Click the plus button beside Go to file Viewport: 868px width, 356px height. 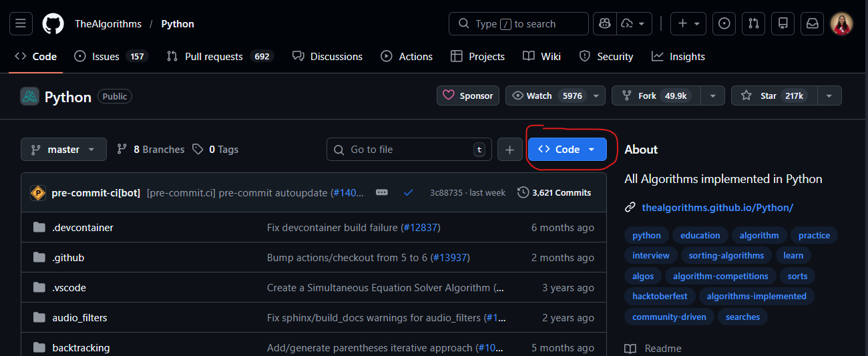(x=509, y=150)
